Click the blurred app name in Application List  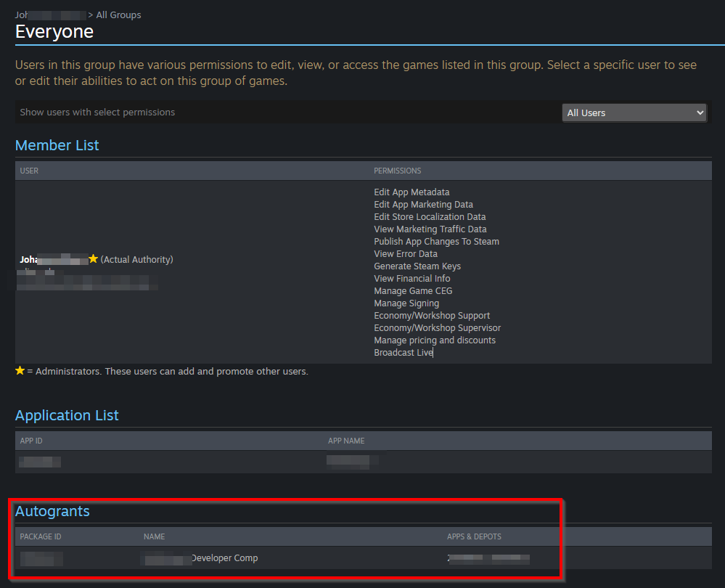pos(353,460)
